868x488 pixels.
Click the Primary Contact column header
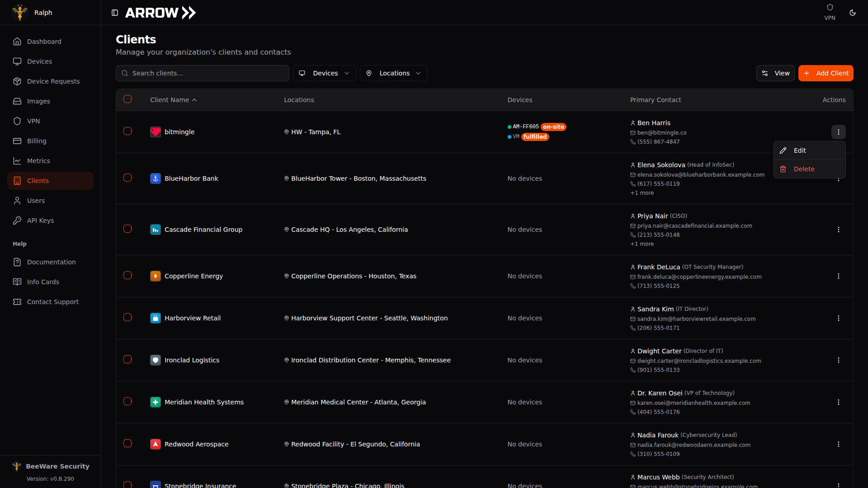656,100
